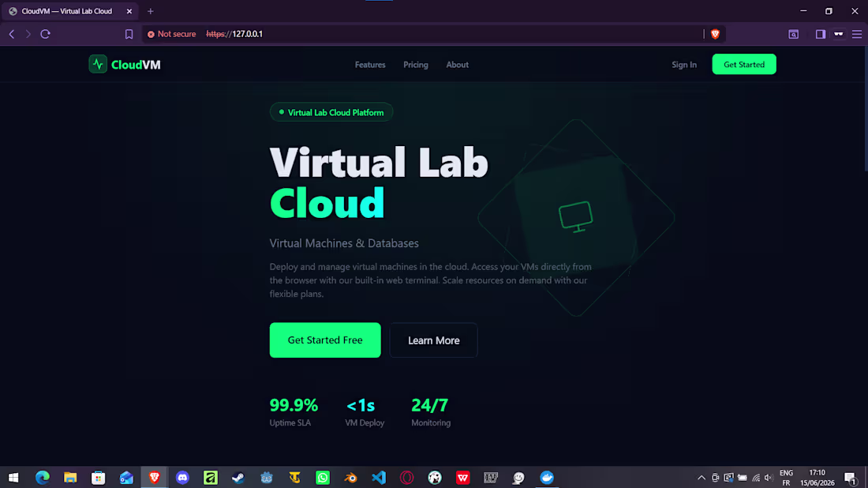The width and height of the screenshot is (868, 488).
Task: Open the Brave hamburger menu
Action: click(x=857, y=34)
